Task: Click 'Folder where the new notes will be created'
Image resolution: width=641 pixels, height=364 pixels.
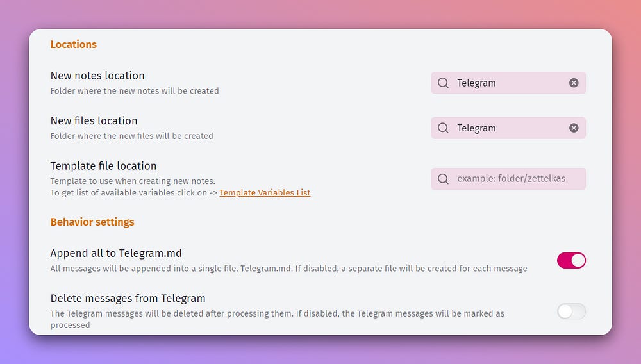Action: coord(135,91)
